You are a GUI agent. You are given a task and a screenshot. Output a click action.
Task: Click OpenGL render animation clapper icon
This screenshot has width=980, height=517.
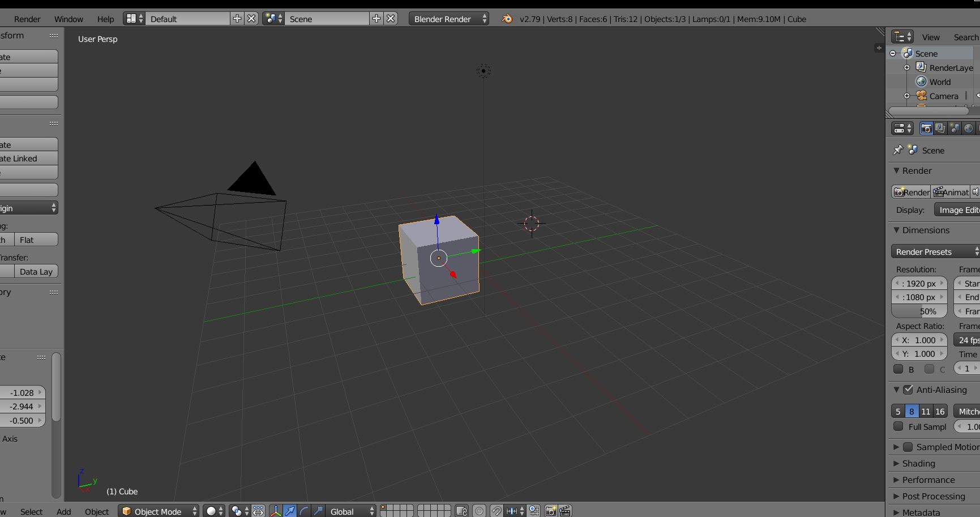565,511
